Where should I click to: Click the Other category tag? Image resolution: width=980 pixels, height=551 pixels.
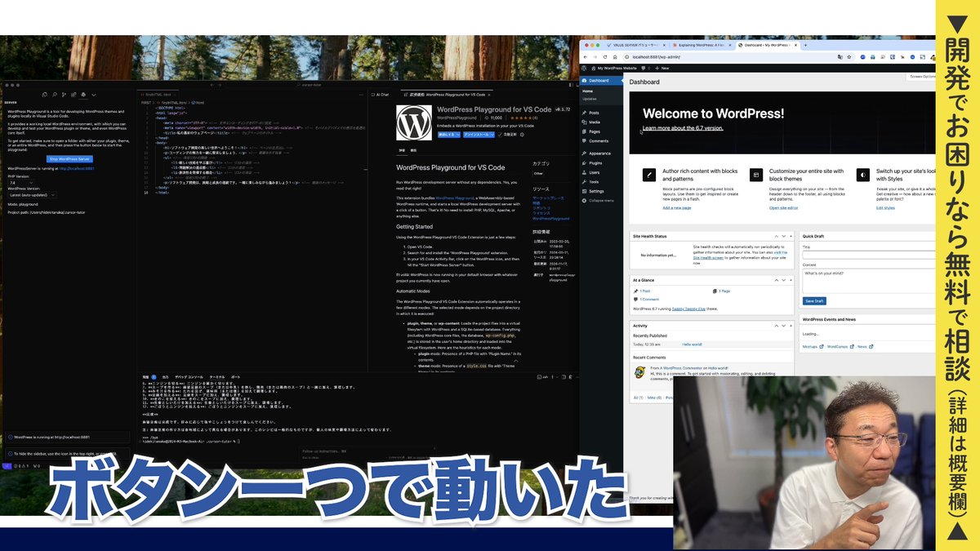tap(538, 173)
